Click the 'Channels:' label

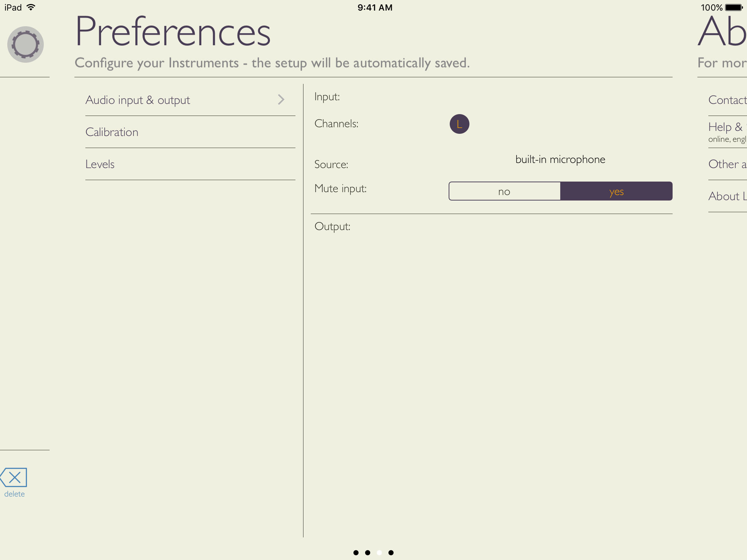point(336,124)
